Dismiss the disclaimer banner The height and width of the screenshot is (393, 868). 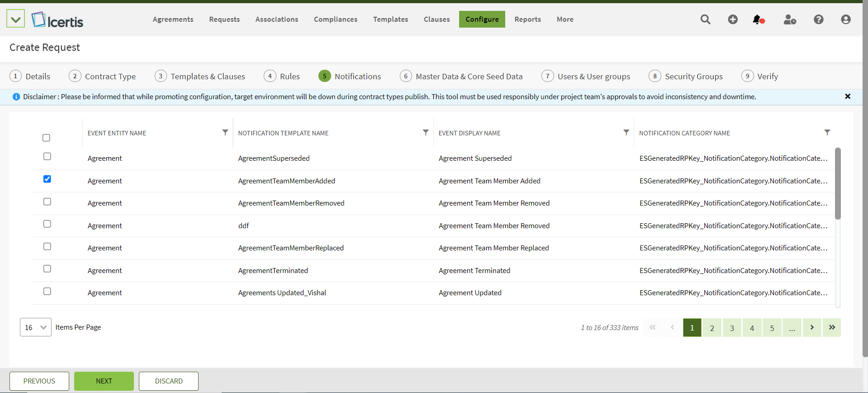point(847,96)
